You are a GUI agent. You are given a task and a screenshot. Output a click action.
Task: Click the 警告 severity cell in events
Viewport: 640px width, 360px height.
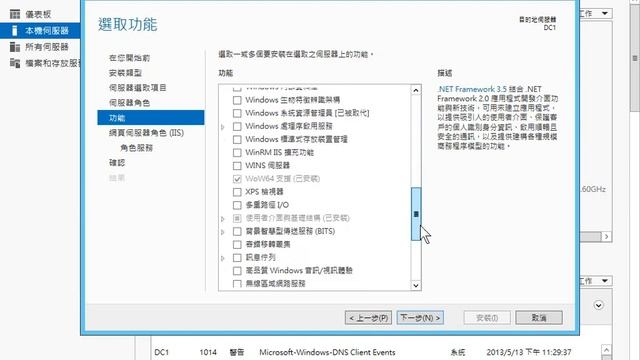[x=237, y=352]
